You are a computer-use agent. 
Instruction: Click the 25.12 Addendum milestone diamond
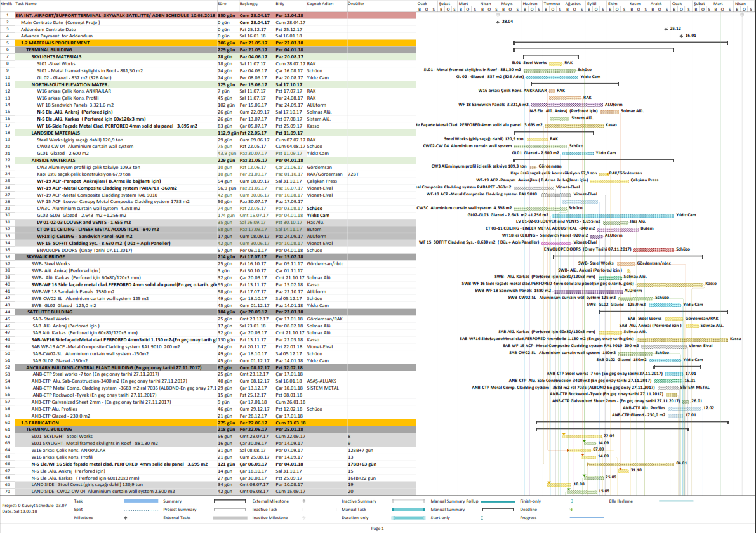click(665, 29)
